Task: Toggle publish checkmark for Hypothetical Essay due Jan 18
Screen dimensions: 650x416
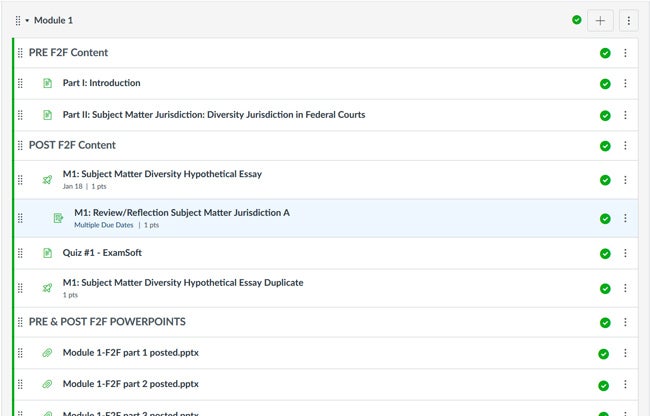Action: pos(605,180)
